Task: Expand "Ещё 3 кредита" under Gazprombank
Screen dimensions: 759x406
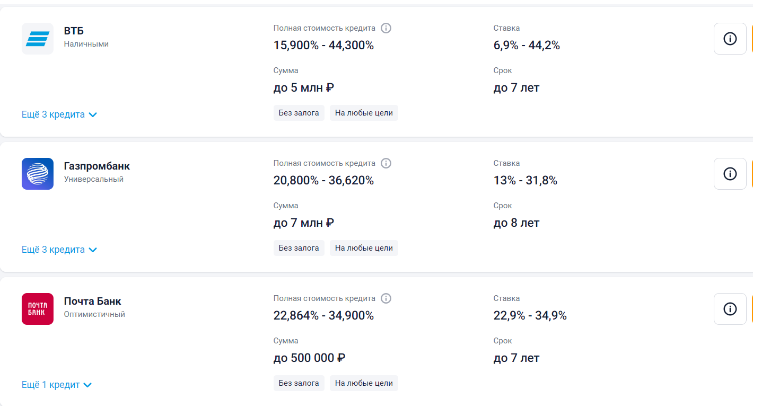Action: (59, 249)
